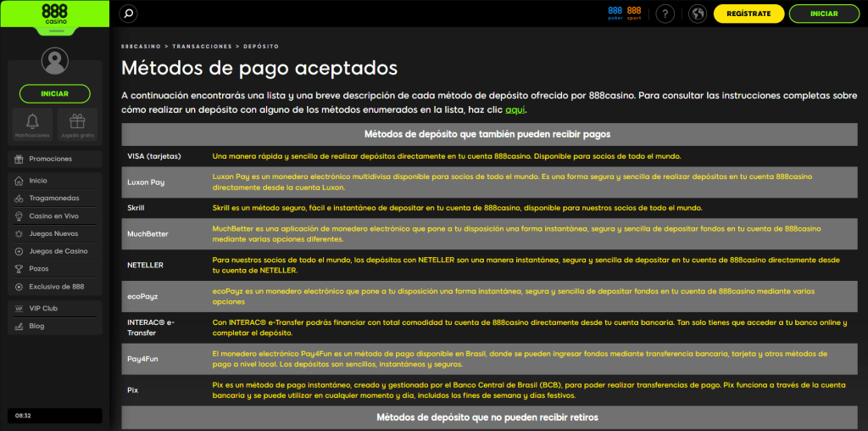Select the 'INTERAC® e-Transfer' name cell
Screen dimensions: 868x431
(165, 327)
